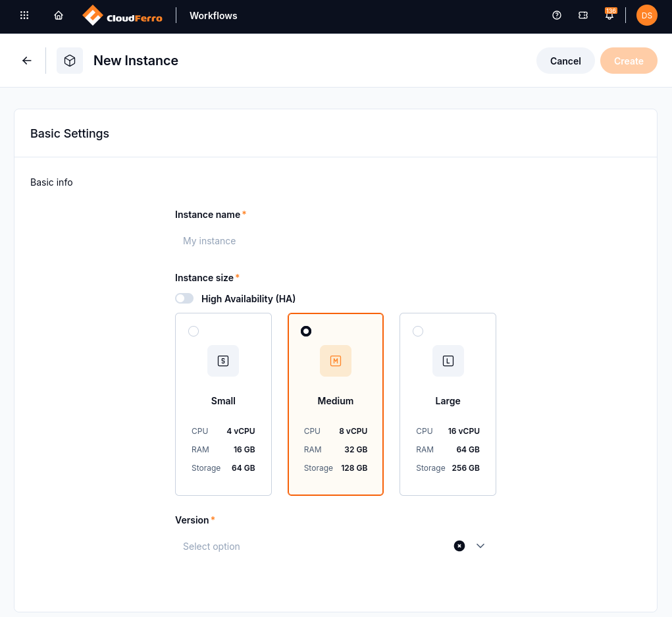Click the 64 GB storage value in Small

(x=244, y=468)
